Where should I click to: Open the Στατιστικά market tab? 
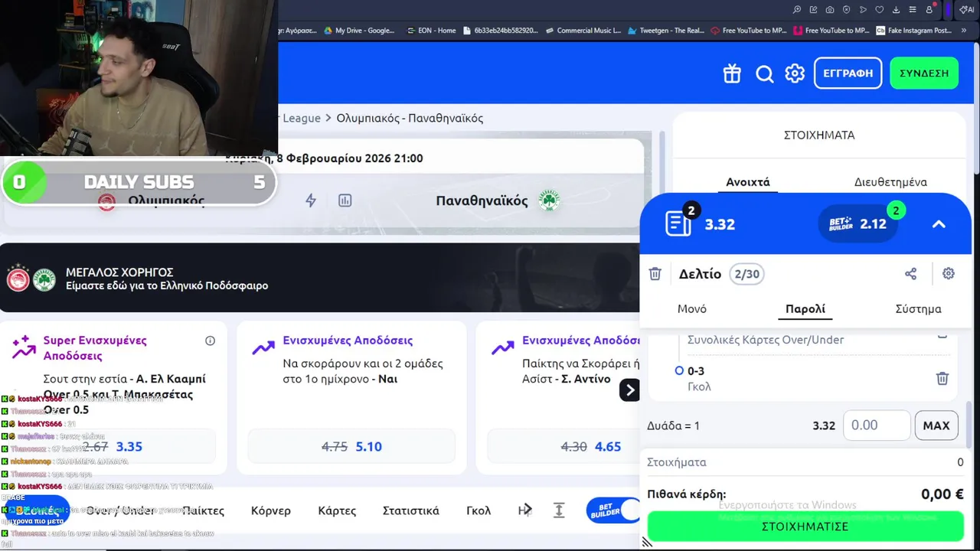pyautogui.click(x=411, y=510)
